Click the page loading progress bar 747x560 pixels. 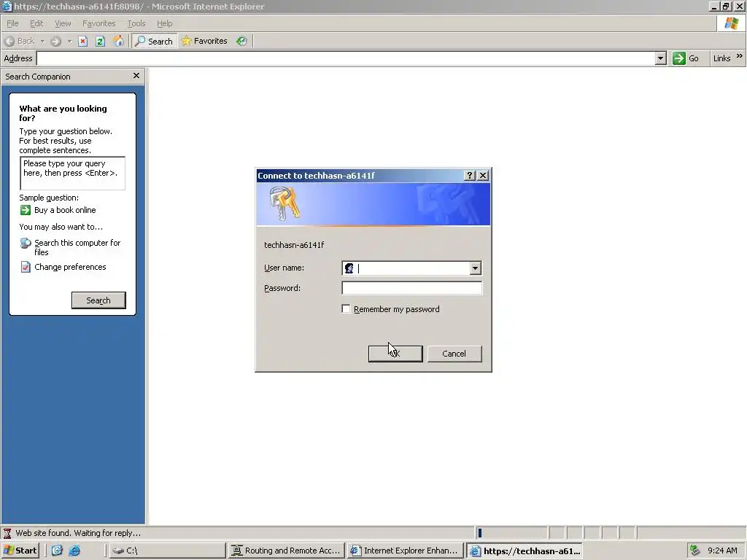pos(511,533)
